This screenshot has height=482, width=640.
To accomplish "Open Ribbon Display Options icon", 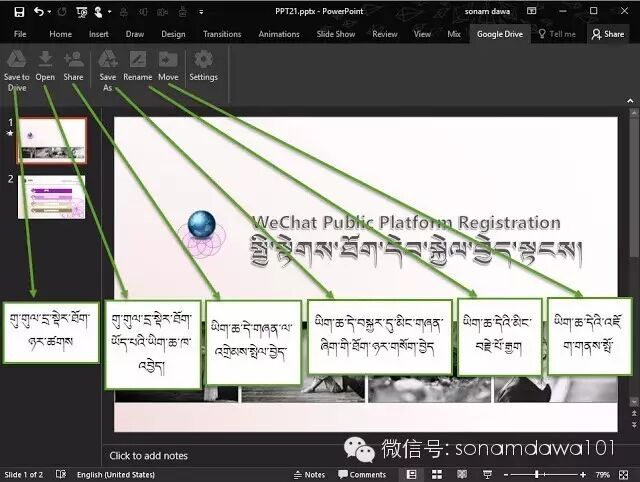I will point(531,11).
